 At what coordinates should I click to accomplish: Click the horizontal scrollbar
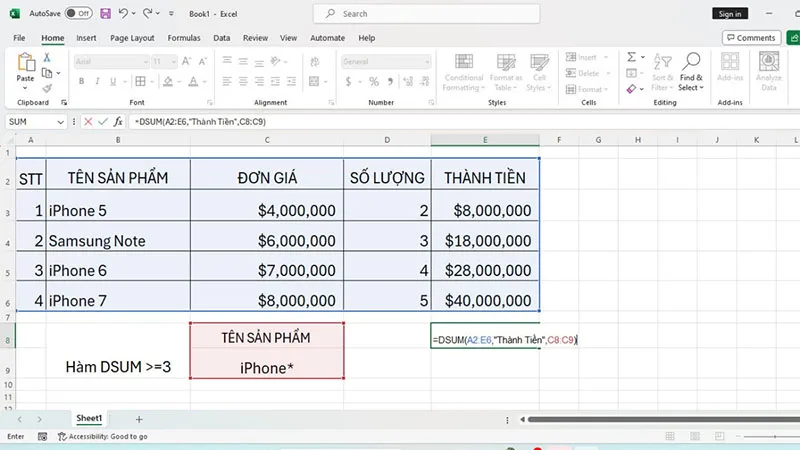coord(663,419)
